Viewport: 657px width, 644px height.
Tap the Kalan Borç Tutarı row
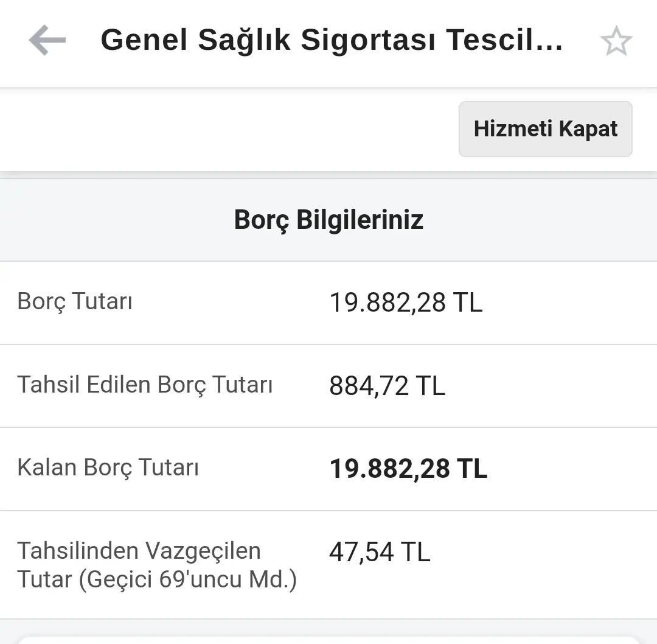328,469
